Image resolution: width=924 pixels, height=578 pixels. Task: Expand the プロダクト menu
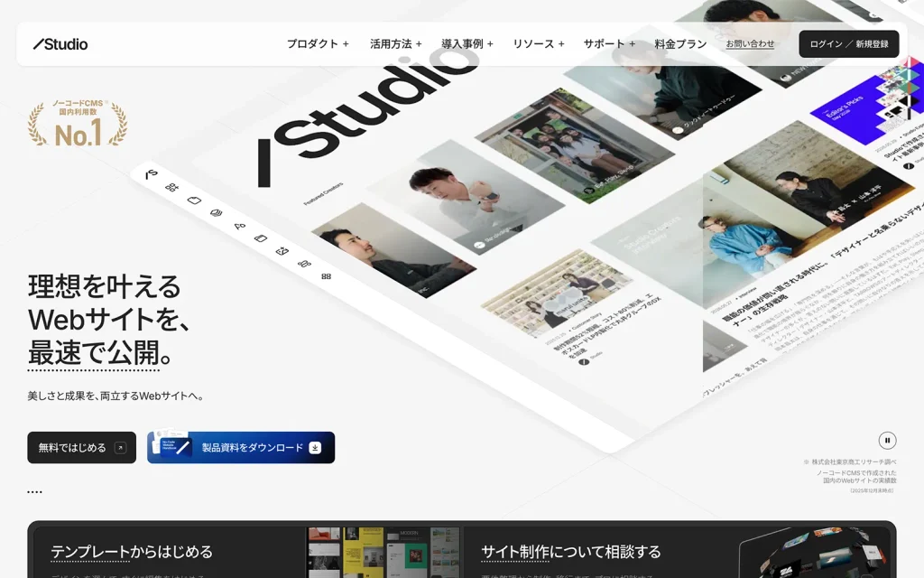point(318,43)
